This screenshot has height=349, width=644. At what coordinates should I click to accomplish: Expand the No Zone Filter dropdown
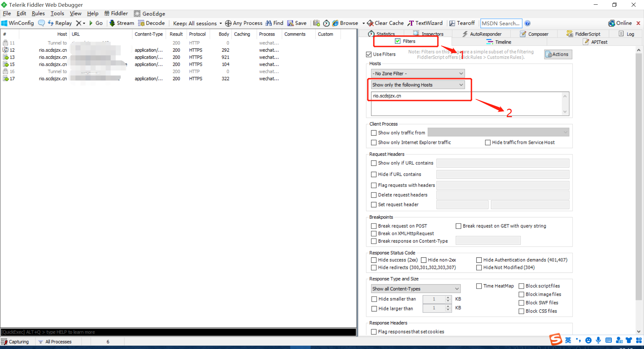(418, 73)
